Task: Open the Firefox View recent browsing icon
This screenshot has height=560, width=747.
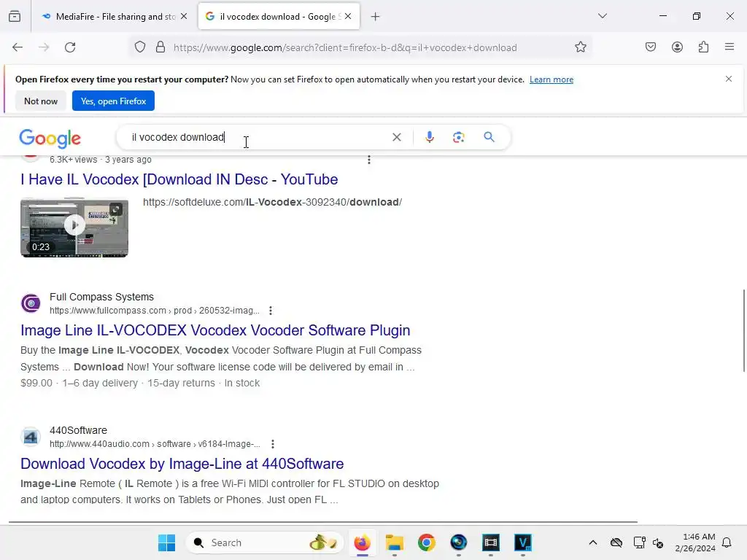Action: (15, 16)
